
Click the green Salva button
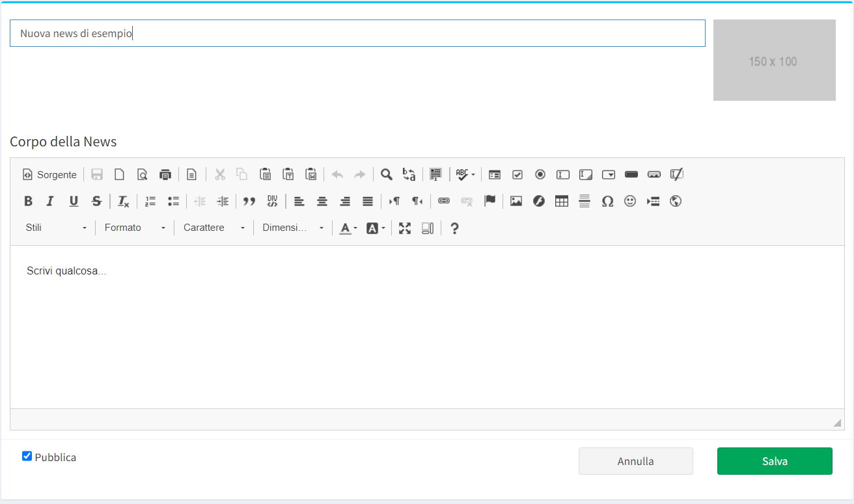coord(775,461)
